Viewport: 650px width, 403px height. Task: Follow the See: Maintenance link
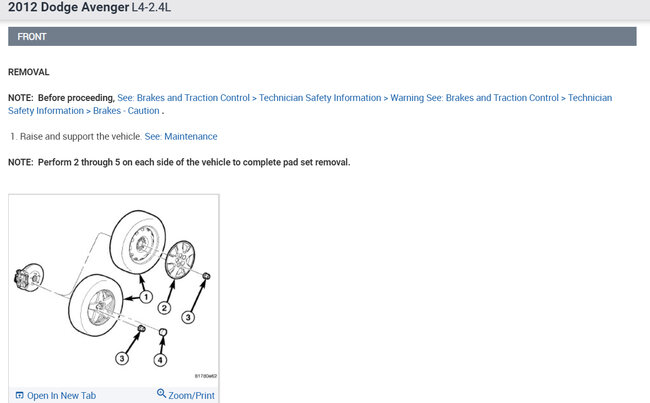(x=181, y=136)
